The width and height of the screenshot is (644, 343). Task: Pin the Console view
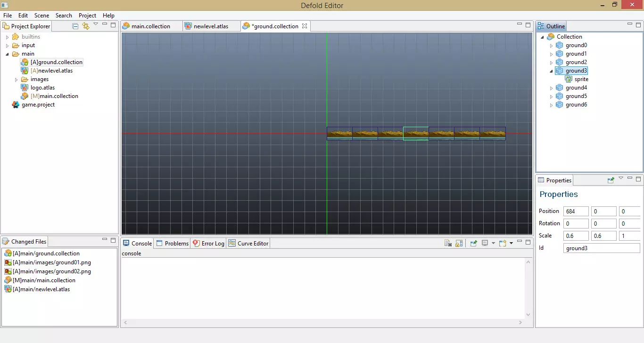pyautogui.click(x=474, y=243)
